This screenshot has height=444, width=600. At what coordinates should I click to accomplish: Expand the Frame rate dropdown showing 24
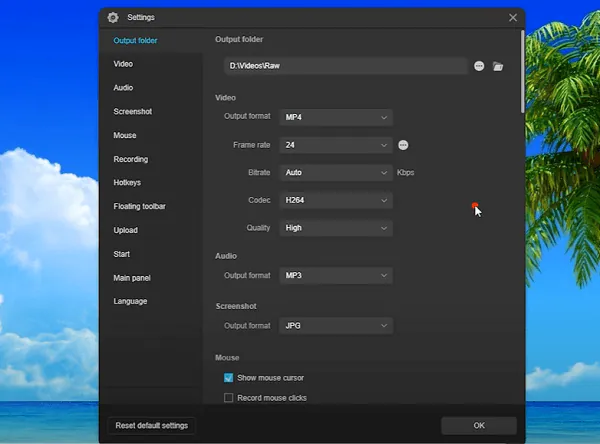click(336, 145)
